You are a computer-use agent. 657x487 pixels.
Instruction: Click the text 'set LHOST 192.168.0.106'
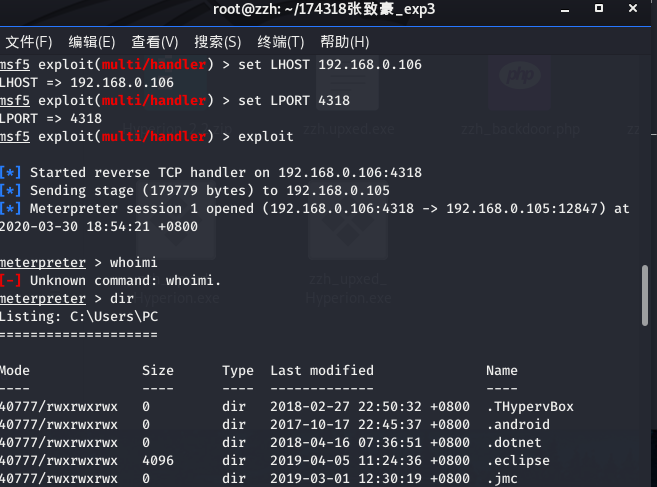tap(330, 65)
